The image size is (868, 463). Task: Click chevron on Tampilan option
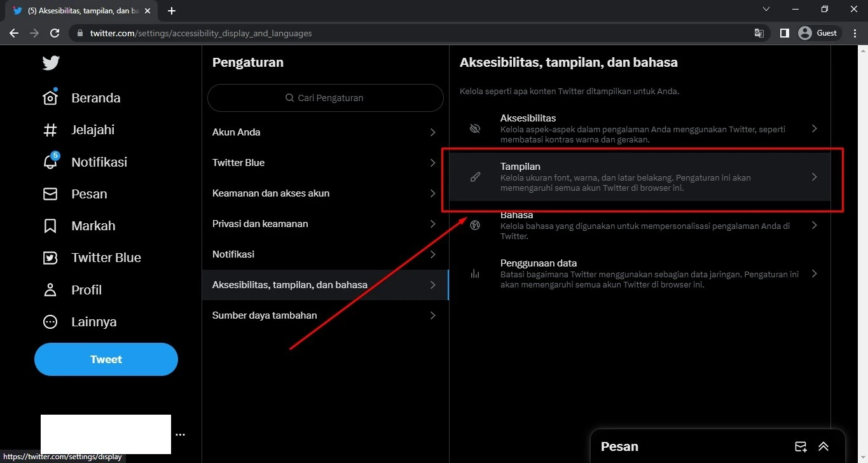tap(814, 177)
